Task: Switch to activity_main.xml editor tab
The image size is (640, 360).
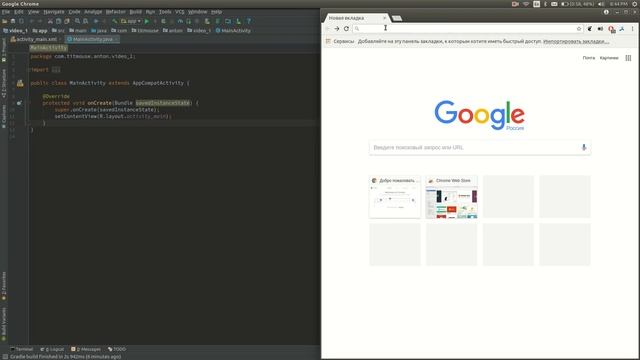Action: [x=36, y=39]
